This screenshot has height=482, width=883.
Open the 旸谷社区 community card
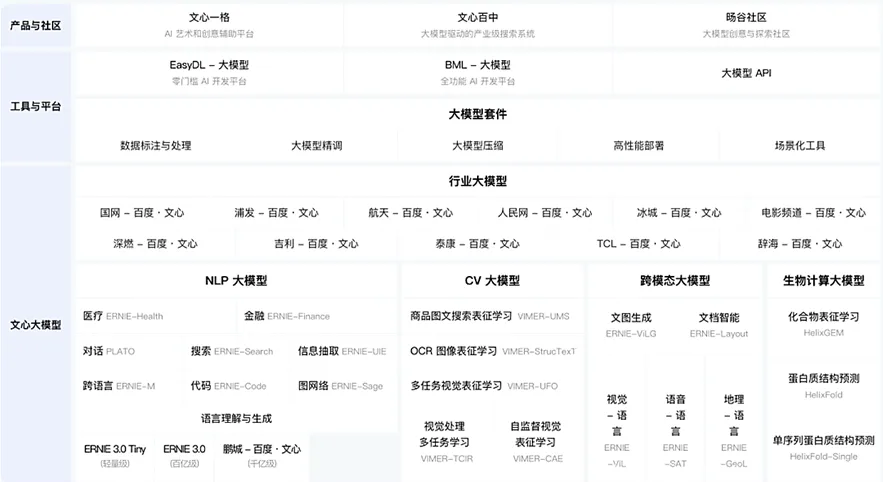746,25
